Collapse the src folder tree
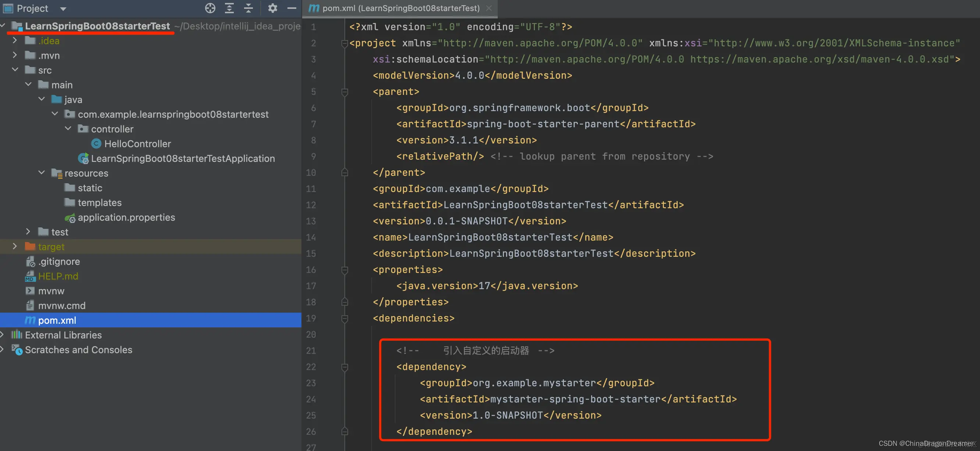The height and width of the screenshot is (451, 980). 15,70
